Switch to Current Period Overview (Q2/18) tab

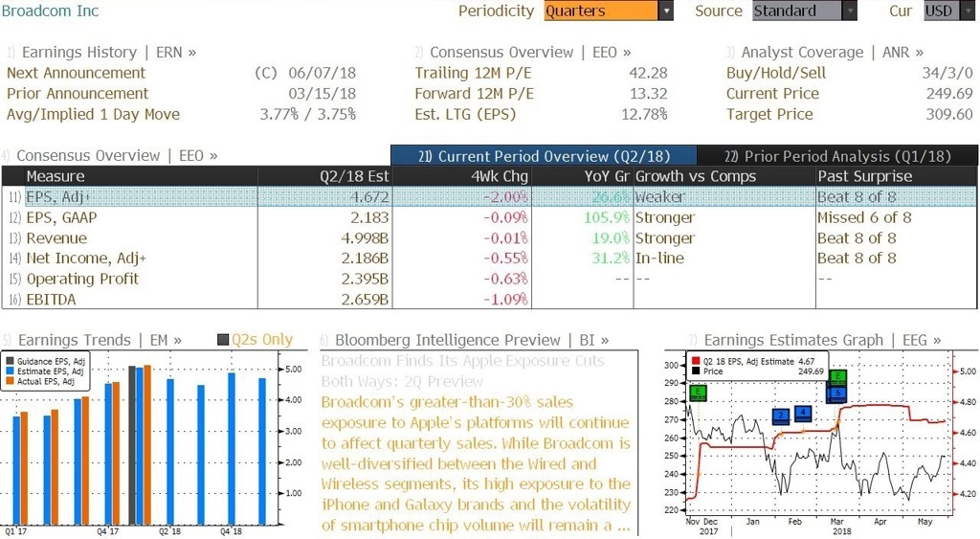tap(544, 156)
